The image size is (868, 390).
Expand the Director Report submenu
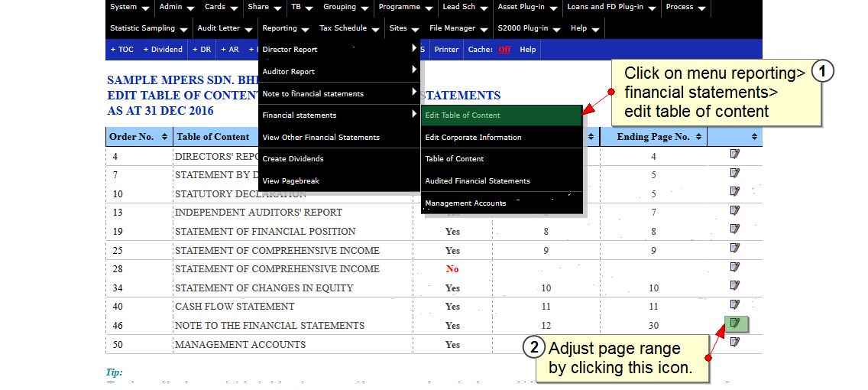pos(339,50)
